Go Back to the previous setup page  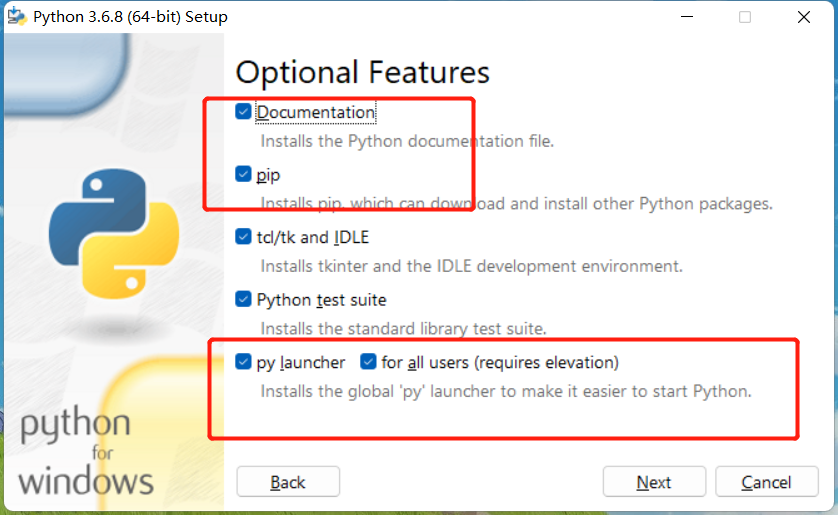[x=288, y=482]
